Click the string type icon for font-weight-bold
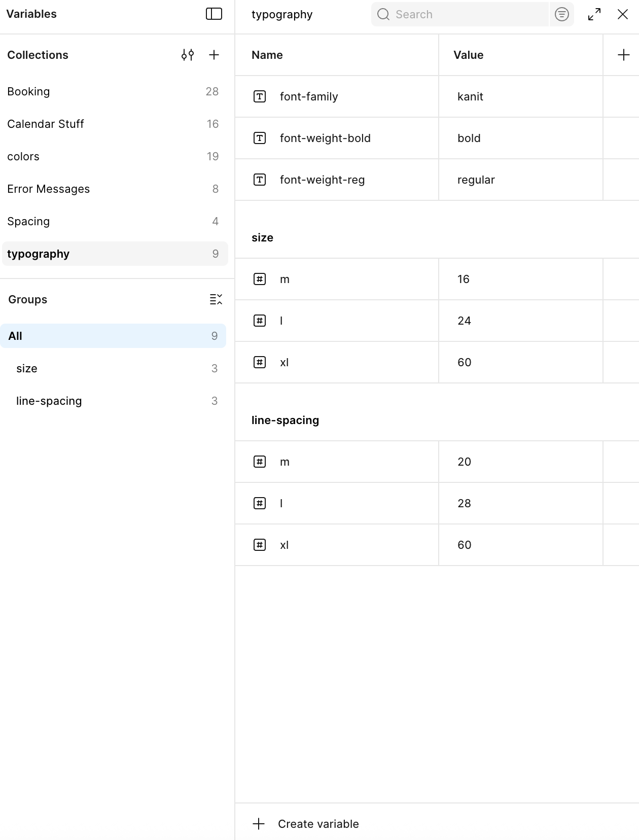The image size is (639, 840). coord(260,138)
